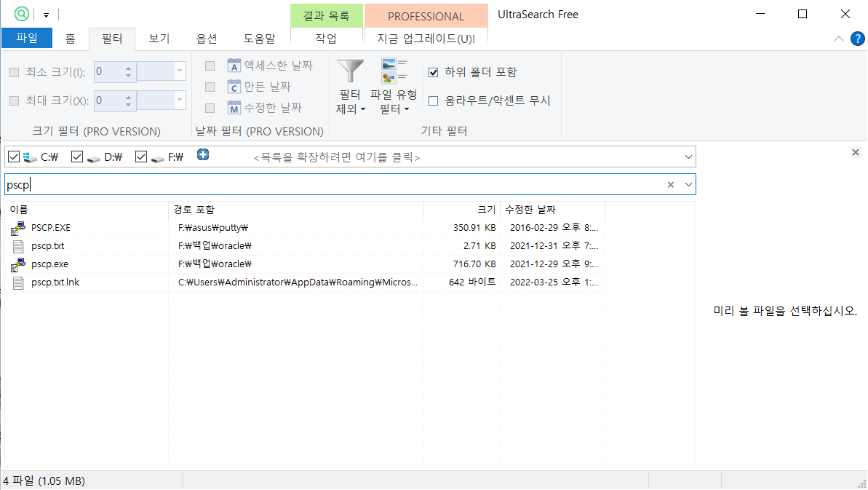Switch to the 홈 ribbon tab
Image resolution: width=868 pixels, height=490 pixels.
tap(70, 38)
